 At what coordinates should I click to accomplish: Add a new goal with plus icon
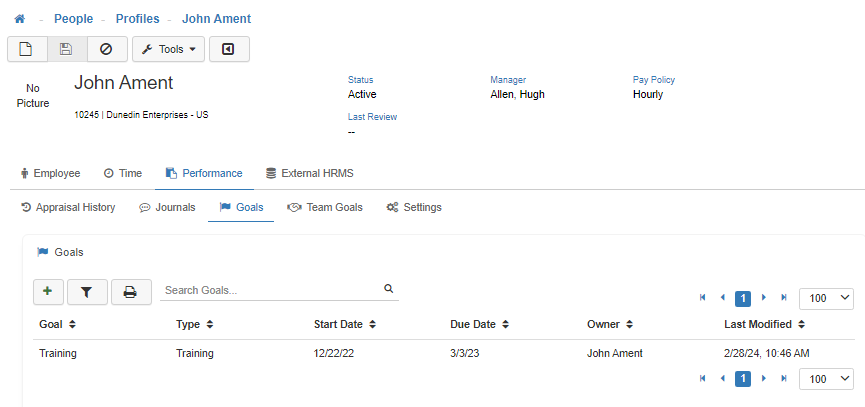47,291
